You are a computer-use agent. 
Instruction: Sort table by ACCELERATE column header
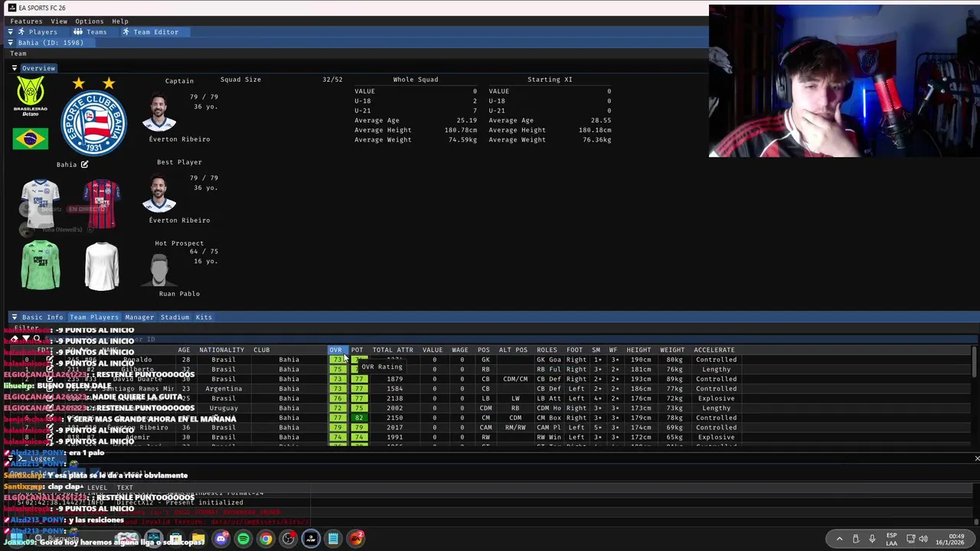tap(714, 350)
